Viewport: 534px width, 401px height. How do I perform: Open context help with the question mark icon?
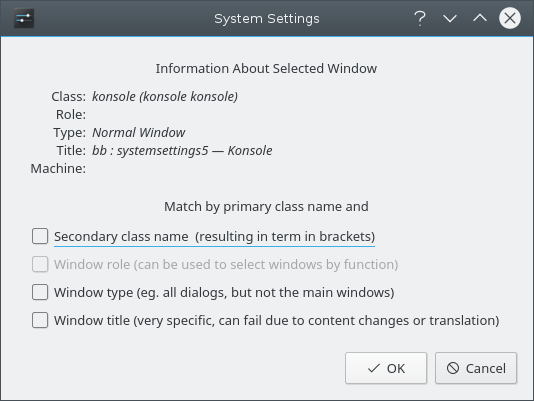420,18
